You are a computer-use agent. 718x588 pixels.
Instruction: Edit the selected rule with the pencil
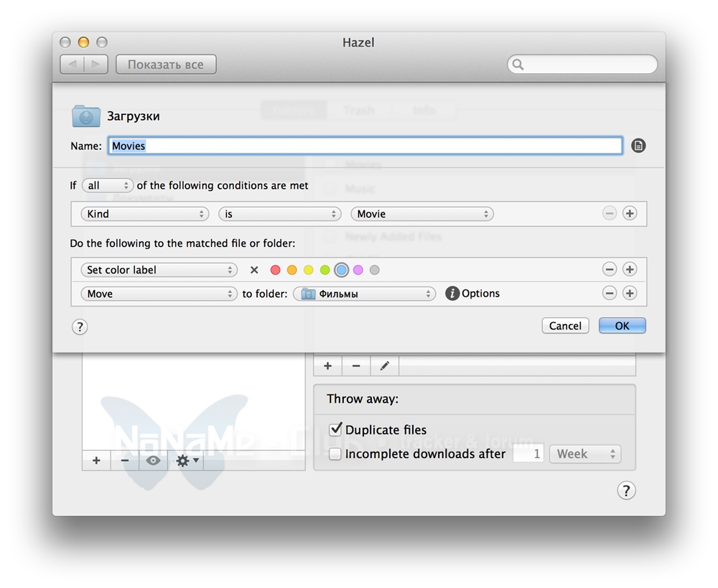[x=385, y=366]
